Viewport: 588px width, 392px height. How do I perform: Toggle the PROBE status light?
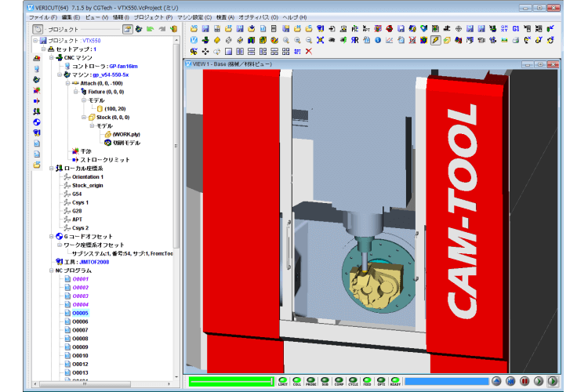click(311, 381)
